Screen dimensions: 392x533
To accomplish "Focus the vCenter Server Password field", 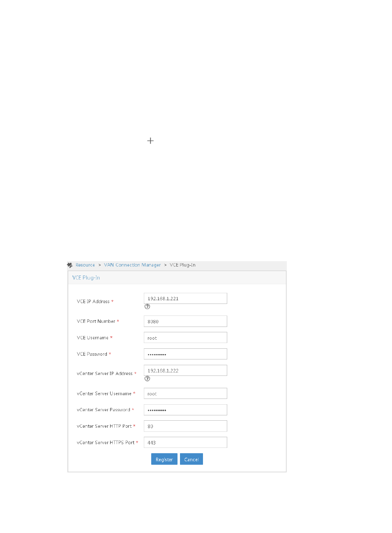I will point(185,410).
